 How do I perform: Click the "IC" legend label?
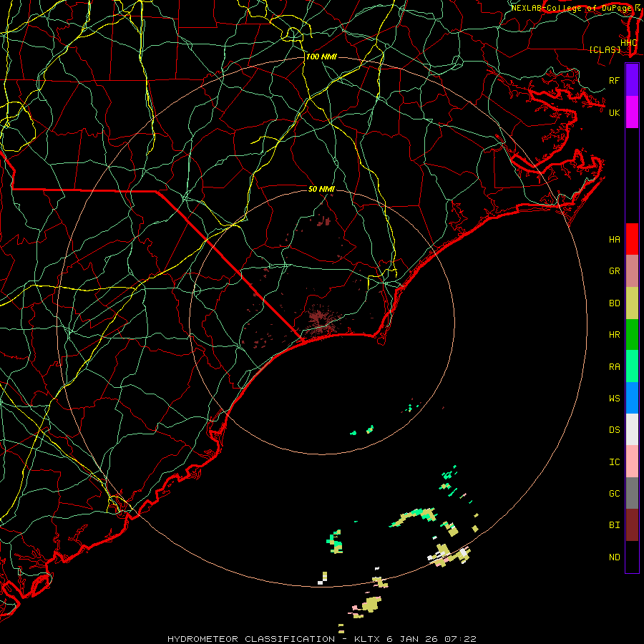(x=614, y=462)
